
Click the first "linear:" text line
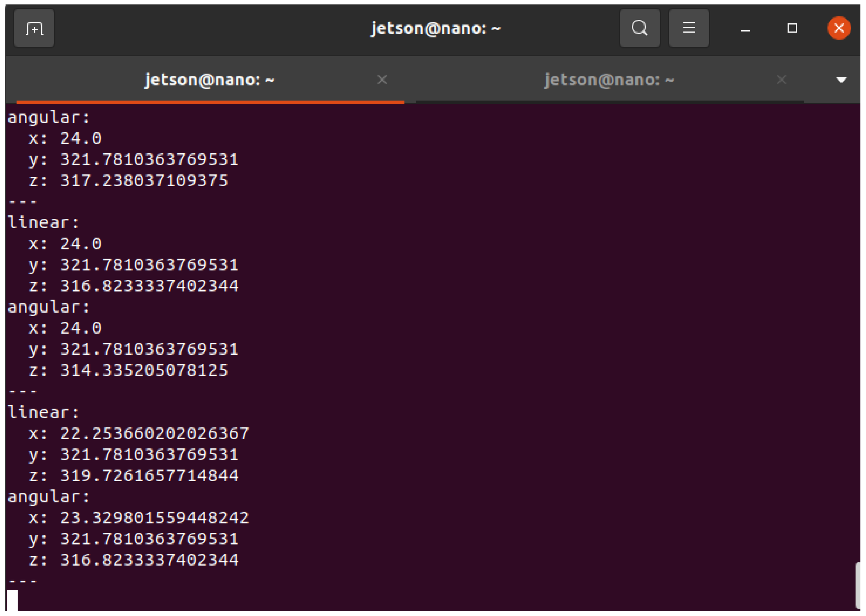point(43,223)
